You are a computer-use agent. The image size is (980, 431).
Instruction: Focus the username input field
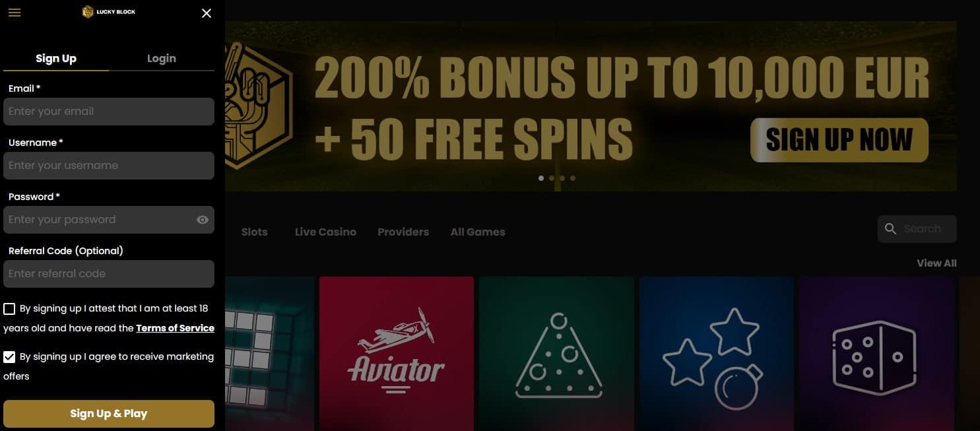[x=109, y=166]
